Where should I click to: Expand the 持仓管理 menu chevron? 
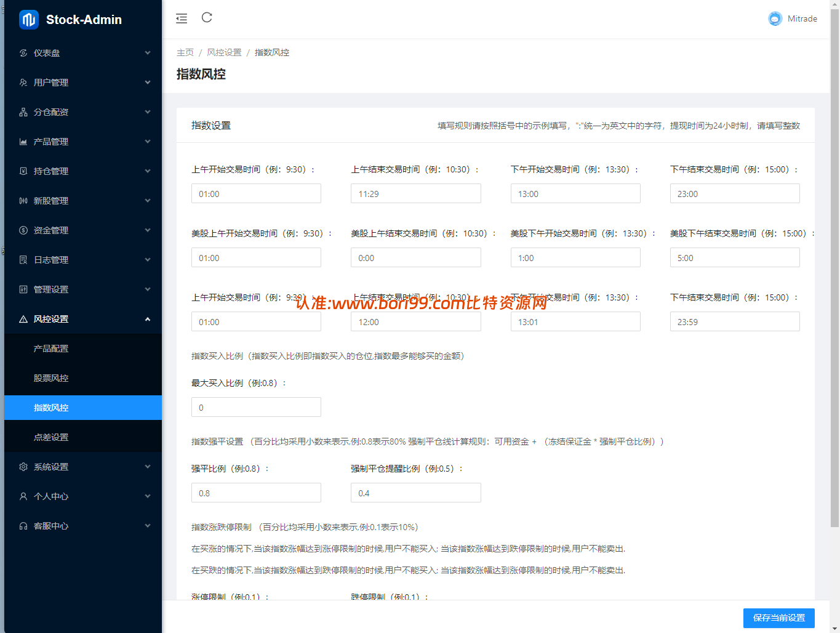click(148, 171)
